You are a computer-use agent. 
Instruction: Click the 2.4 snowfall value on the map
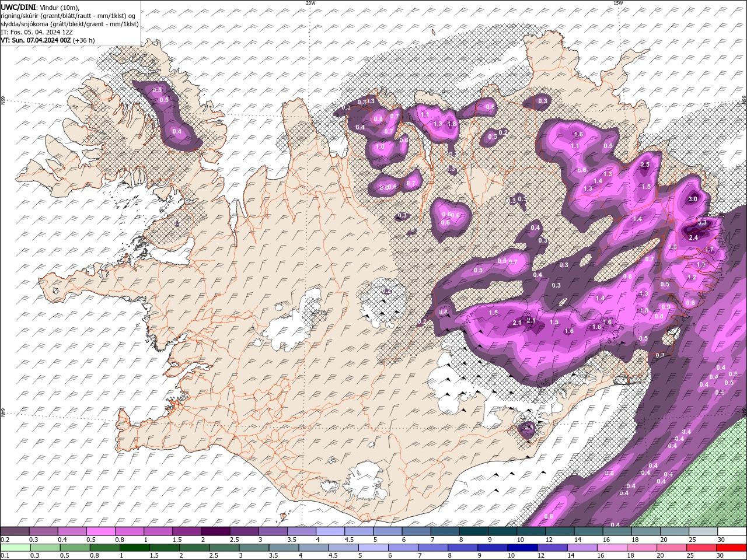693,237
